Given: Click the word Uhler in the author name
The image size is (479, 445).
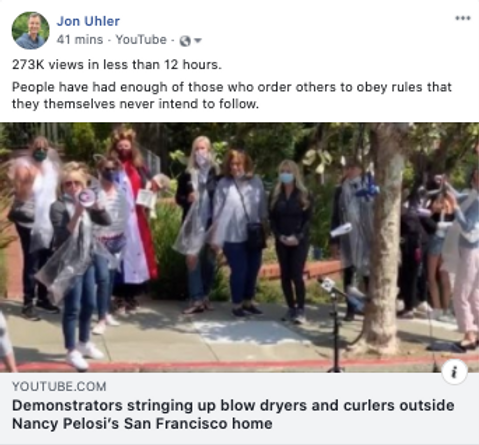Looking at the screenshot, I should pos(102,21).
